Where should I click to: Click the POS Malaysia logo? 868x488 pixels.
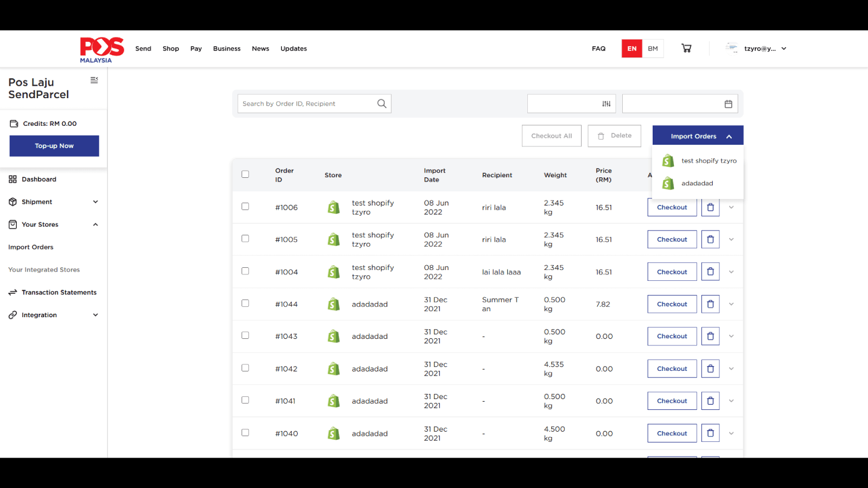pyautogui.click(x=101, y=49)
